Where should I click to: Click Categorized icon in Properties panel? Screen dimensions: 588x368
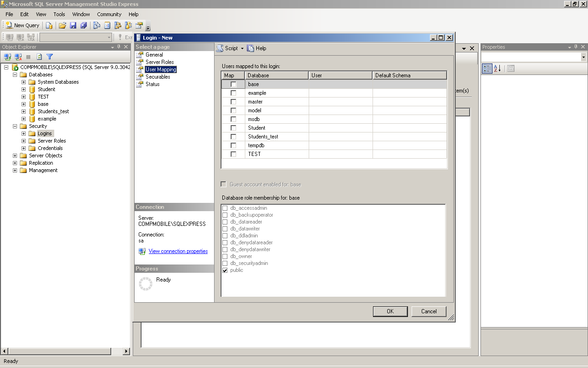(487, 69)
